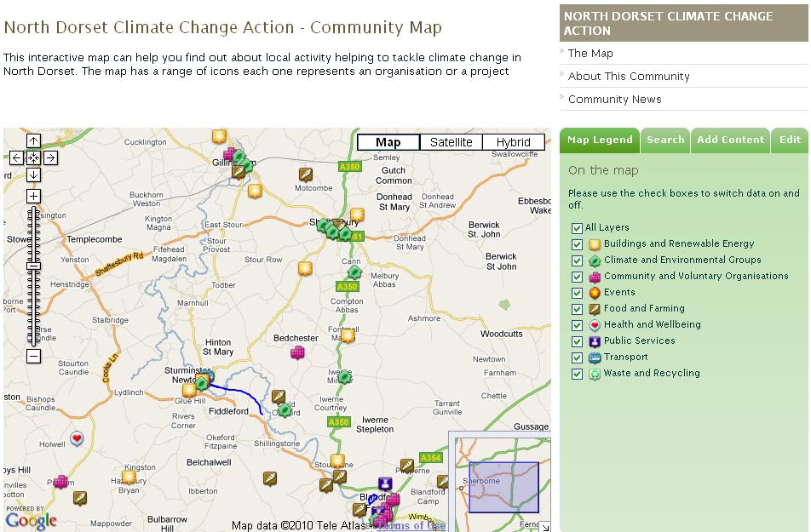Image resolution: width=811 pixels, height=532 pixels.
Task: Click the sun energy marker near Stour Row
Action: coord(305,268)
